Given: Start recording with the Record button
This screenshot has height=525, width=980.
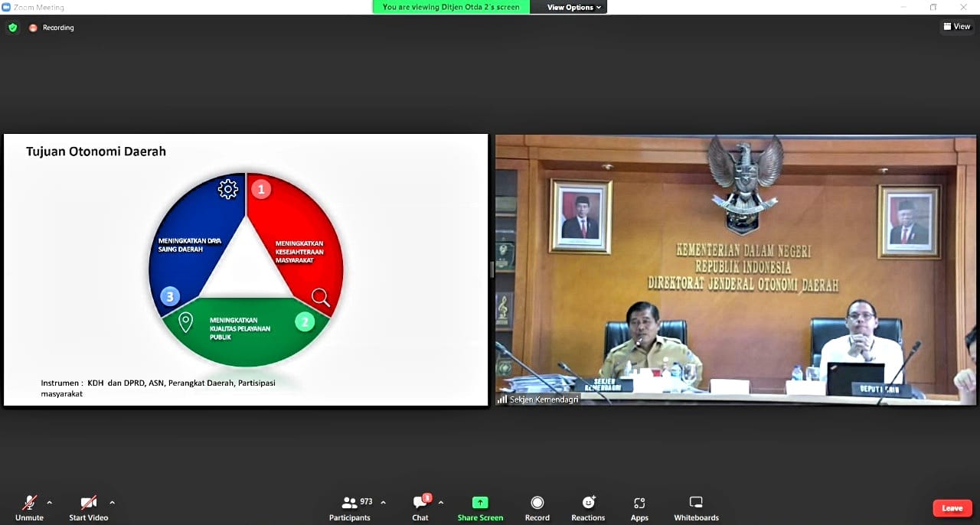Looking at the screenshot, I should (x=537, y=508).
